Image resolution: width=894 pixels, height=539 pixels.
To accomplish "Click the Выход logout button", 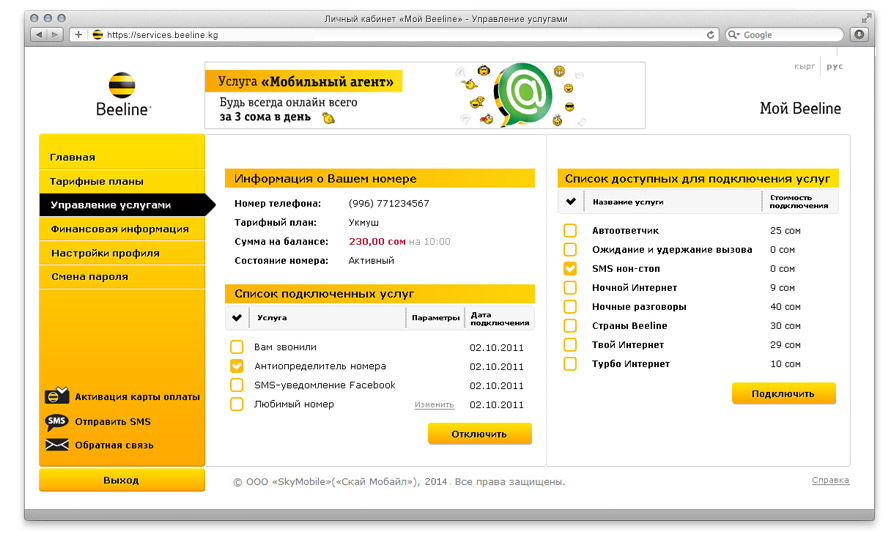I will pos(121,480).
